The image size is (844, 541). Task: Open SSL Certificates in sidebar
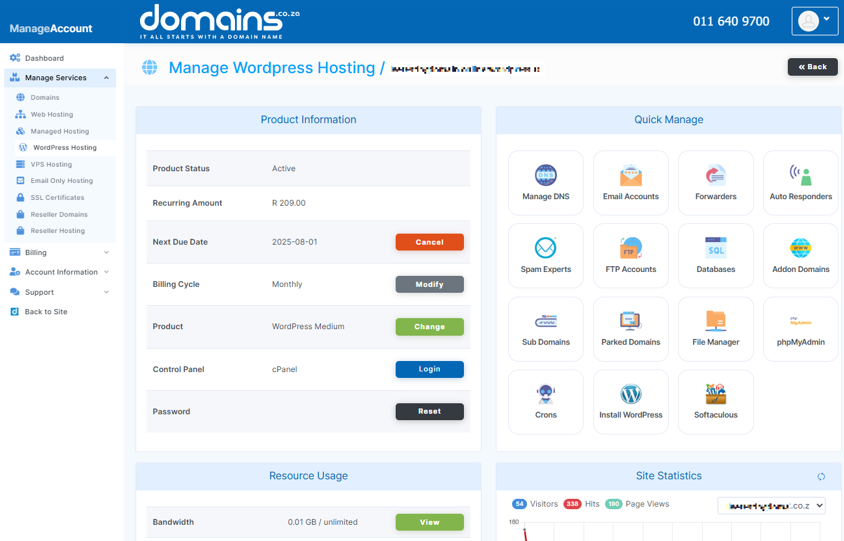pyautogui.click(x=57, y=198)
